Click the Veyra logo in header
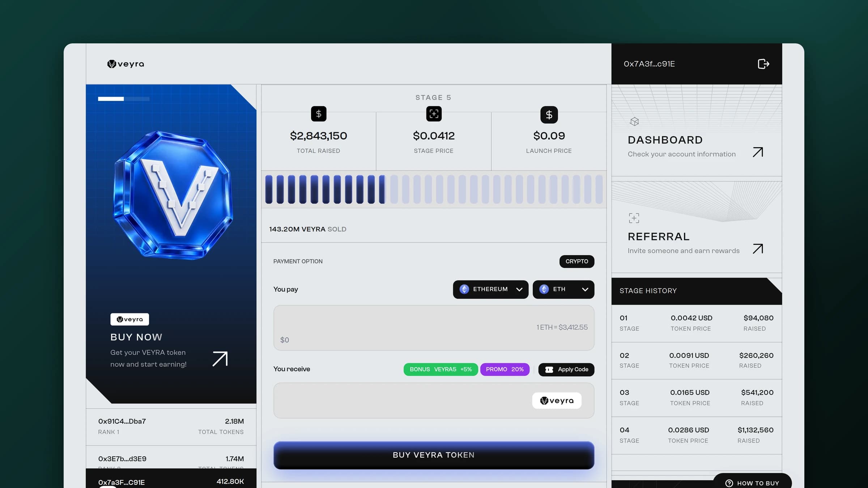Image resolution: width=868 pixels, height=488 pixels. (126, 64)
